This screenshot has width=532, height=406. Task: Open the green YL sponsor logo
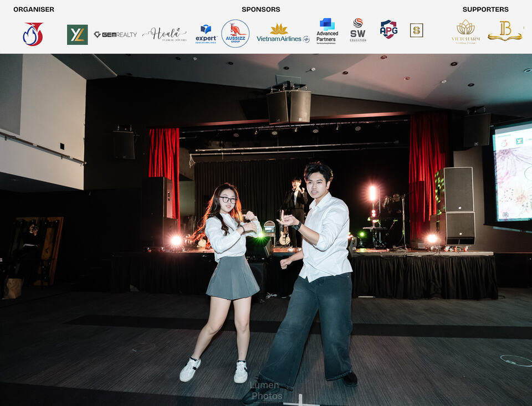point(78,34)
